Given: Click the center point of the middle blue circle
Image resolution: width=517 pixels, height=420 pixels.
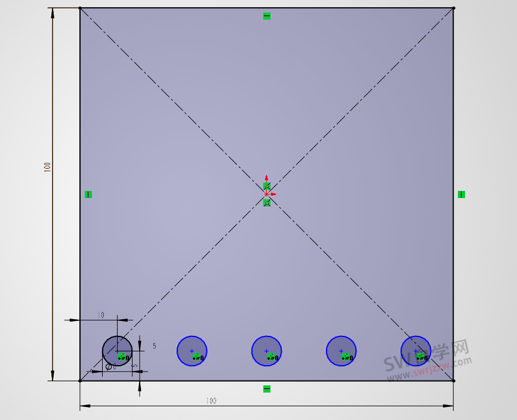Looking at the screenshot, I should (266, 351).
